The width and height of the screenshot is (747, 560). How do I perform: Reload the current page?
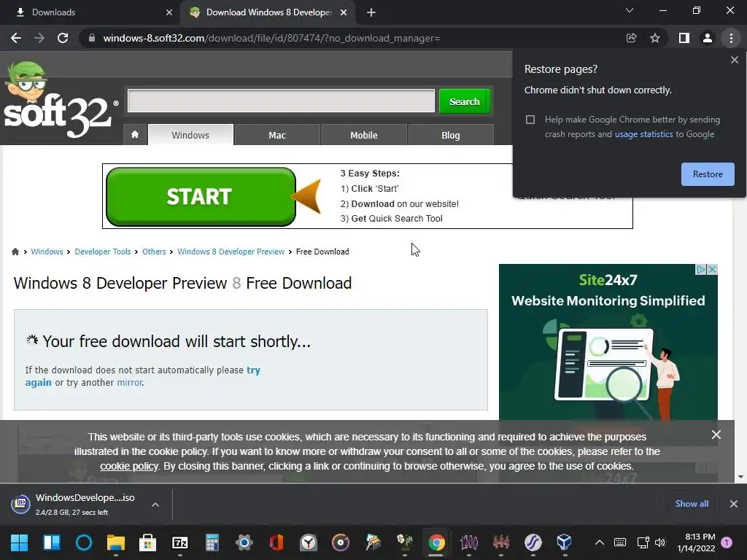tap(63, 38)
